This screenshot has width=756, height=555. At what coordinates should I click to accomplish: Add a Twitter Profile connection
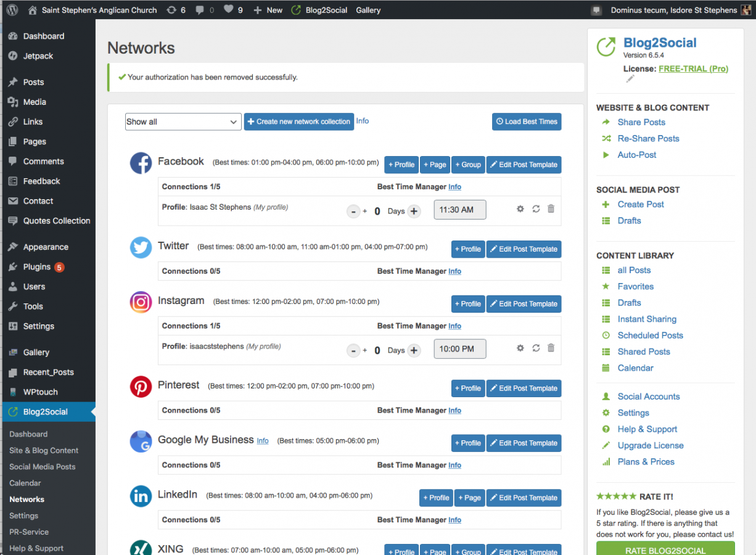pyautogui.click(x=468, y=249)
